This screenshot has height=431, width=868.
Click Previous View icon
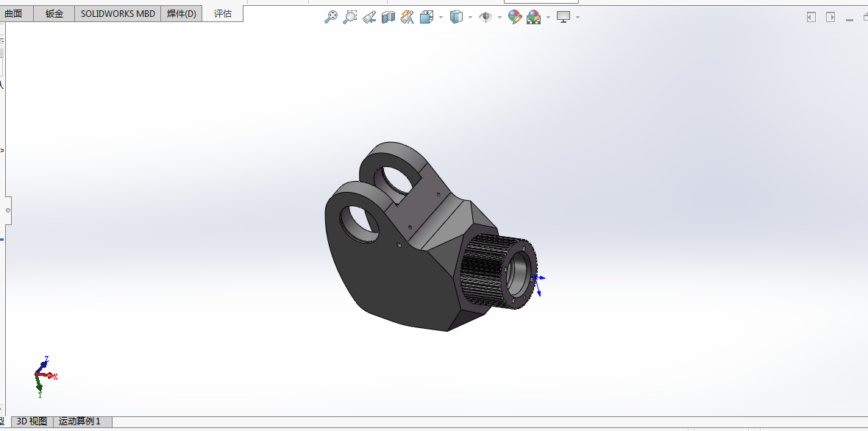pyautogui.click(x=369, y=17)
